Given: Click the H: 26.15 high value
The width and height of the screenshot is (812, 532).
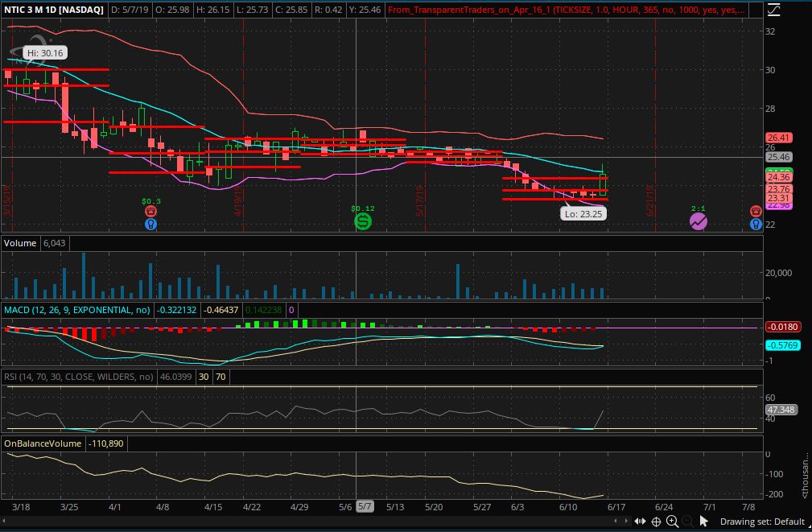Looking at the screenshot, I should point(213,10).
